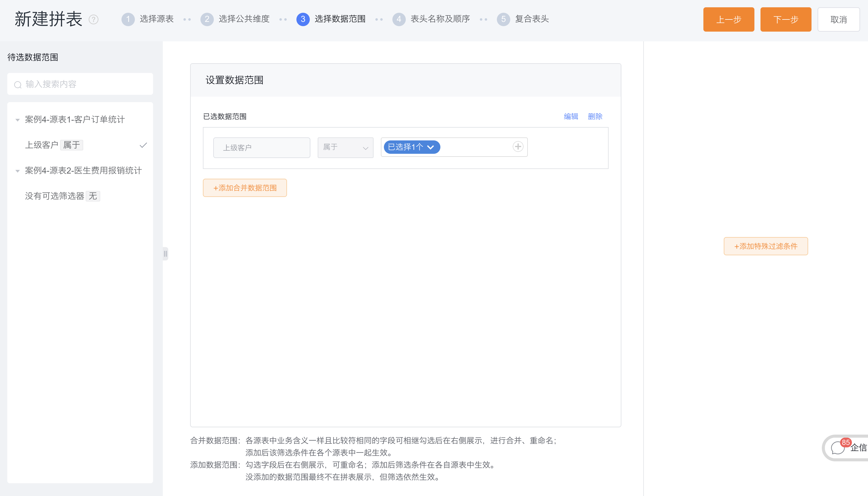Click the checkmark next to 上级客户 属于

143,145
